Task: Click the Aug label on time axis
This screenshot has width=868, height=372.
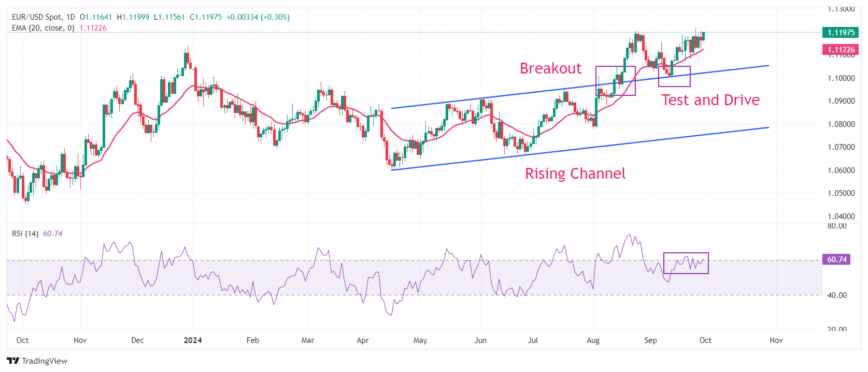Action: click(x=593, y=340)
